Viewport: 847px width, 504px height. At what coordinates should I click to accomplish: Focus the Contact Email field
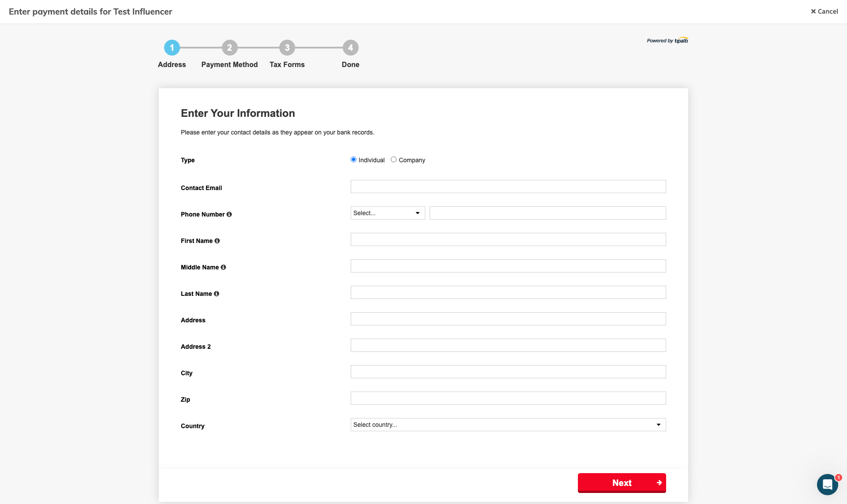point(508,187)
